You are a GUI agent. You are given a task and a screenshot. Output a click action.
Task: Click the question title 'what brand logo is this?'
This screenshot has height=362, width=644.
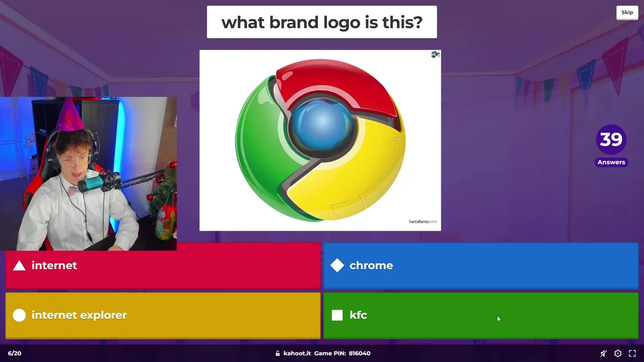coord(322,22)
